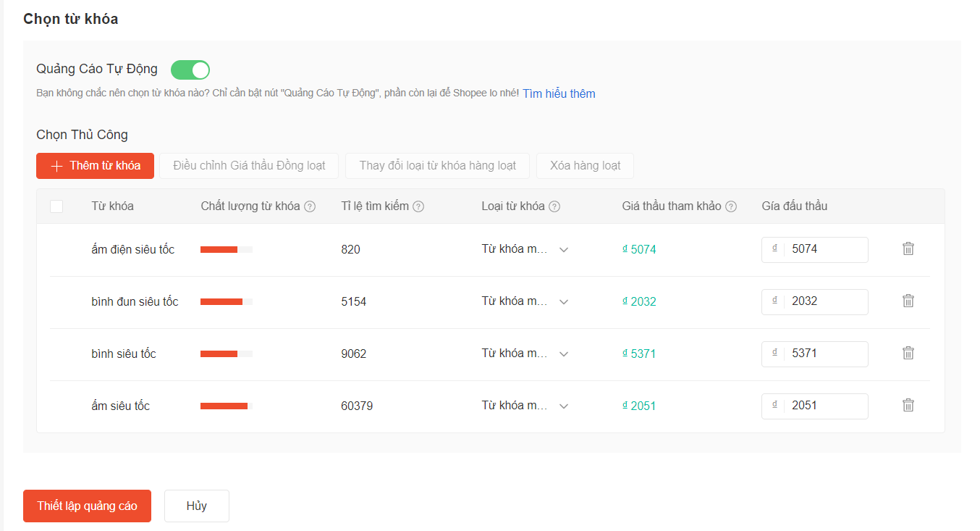The height and width of the screenshot is (531, 980).
Task: Click the 'Thêm từ khóa' button
Action: tap(96, 166)
